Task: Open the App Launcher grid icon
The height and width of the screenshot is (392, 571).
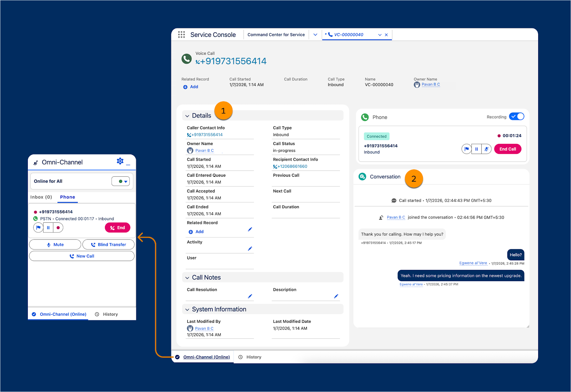Action: coord(181,35)
